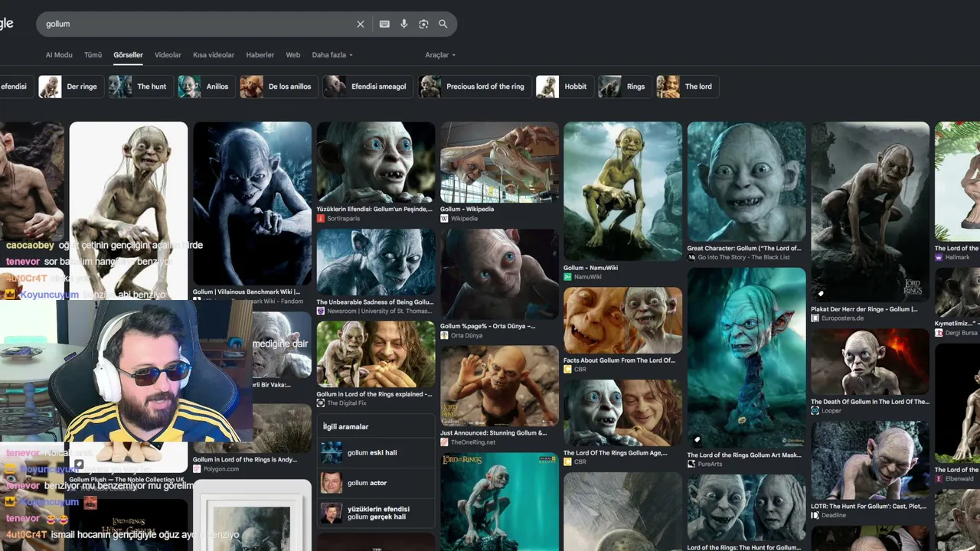Open the Gollum - NamuWiki result title
This screenshot has height=551, width=980.
(590, 268)
